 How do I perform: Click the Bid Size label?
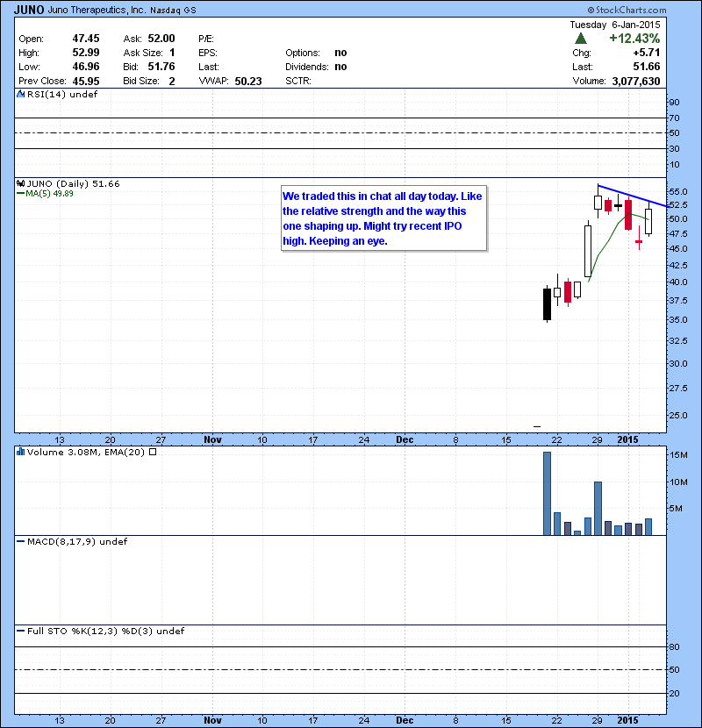[141, 82]
